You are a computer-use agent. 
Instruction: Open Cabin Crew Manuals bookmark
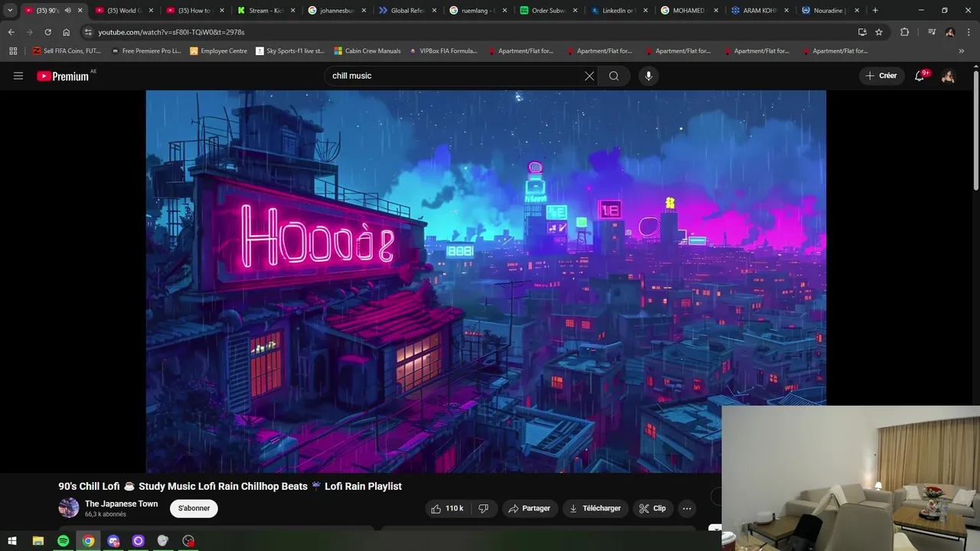coord(367,51)
